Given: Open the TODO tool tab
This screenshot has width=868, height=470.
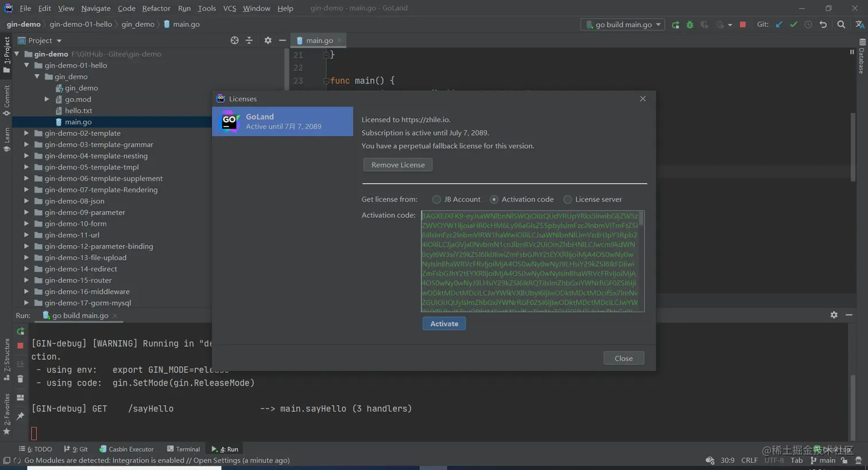Looking at the screenshot, I should tap(36, 449).
